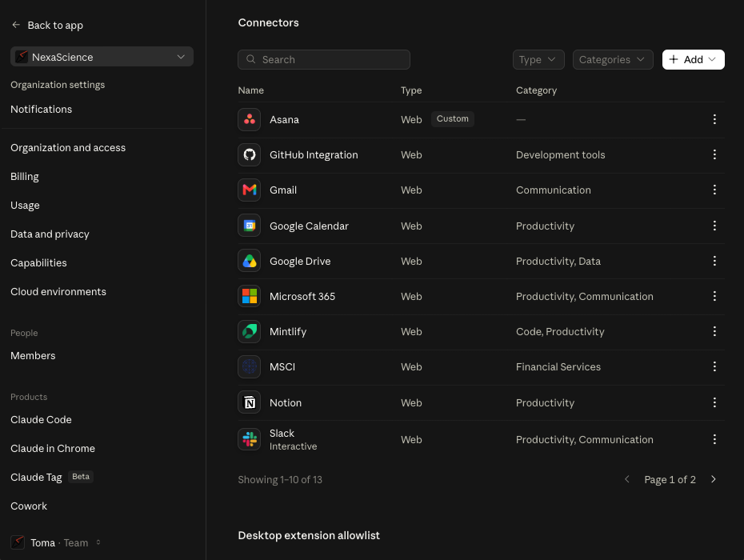Click the Type column header

(x=411, y=90)
